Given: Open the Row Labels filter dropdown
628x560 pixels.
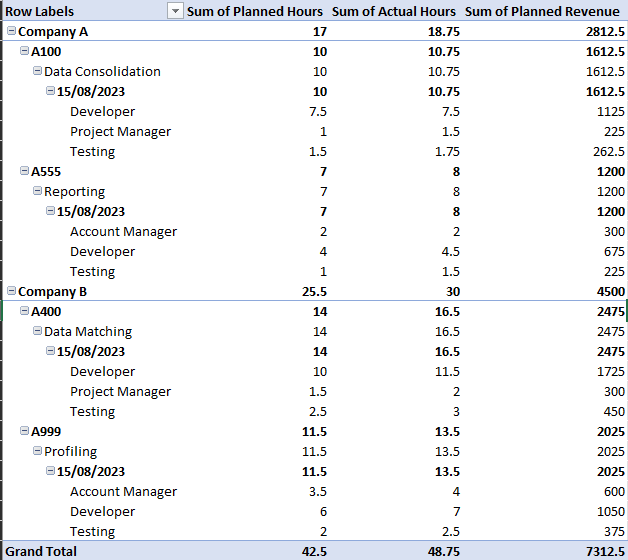Looking at the screenshot, I should pyautogui.click(x=176, y=11).
